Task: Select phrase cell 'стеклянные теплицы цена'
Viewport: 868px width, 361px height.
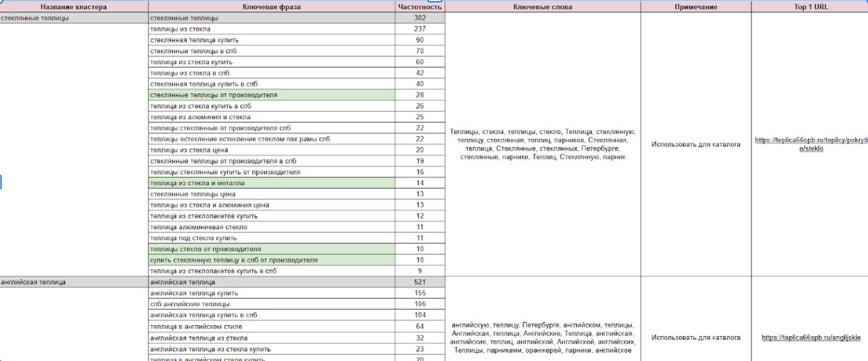Action: (271, 194)
